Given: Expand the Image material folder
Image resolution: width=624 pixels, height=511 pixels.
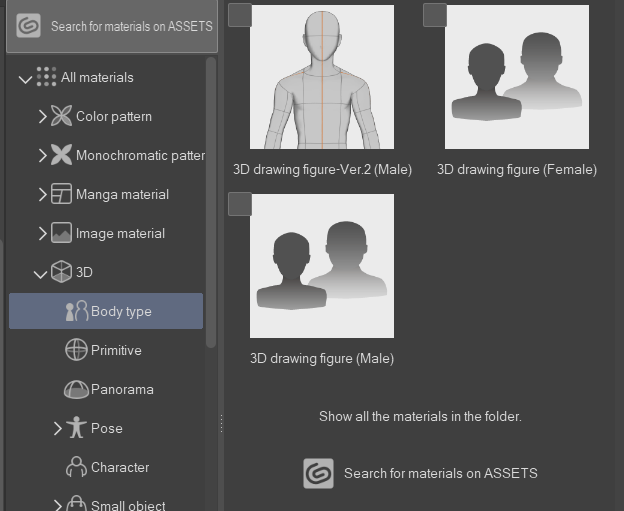Looking at the screenshot, I should [43, 233].
